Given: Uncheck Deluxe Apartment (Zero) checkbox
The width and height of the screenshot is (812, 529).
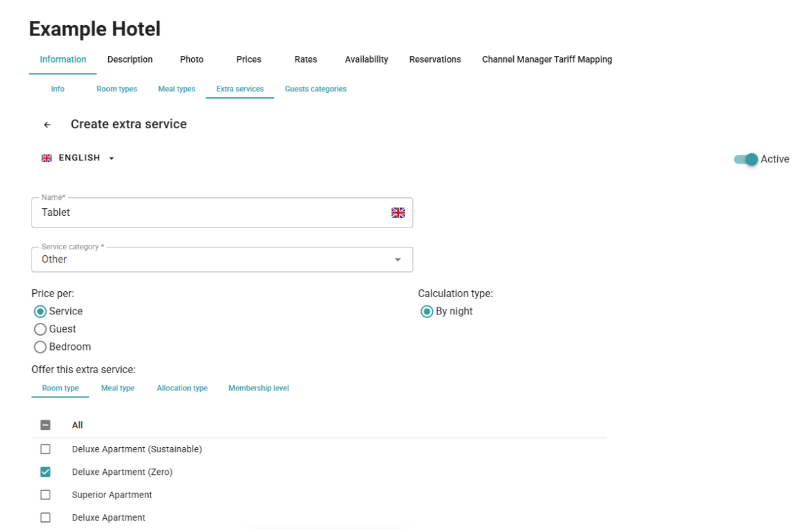Looking at the screenshot, I should (46, 472).
